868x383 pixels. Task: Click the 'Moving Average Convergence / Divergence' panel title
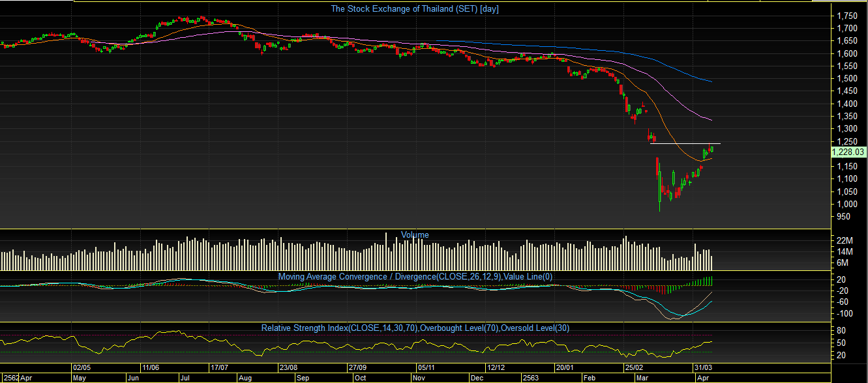415,277
